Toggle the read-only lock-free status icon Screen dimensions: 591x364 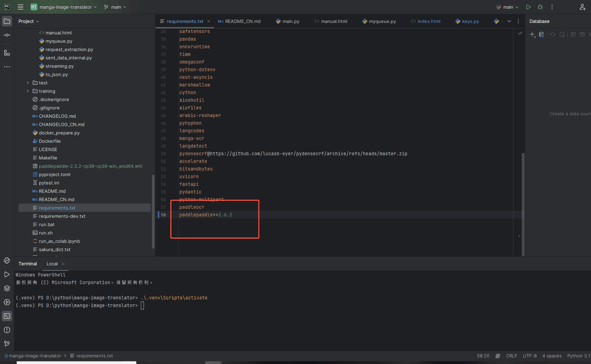(498, 356)
